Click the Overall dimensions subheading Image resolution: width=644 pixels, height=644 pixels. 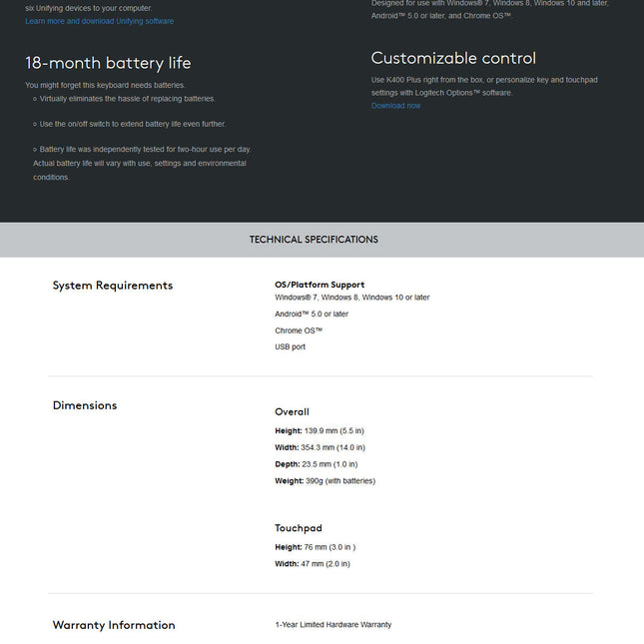292,412
